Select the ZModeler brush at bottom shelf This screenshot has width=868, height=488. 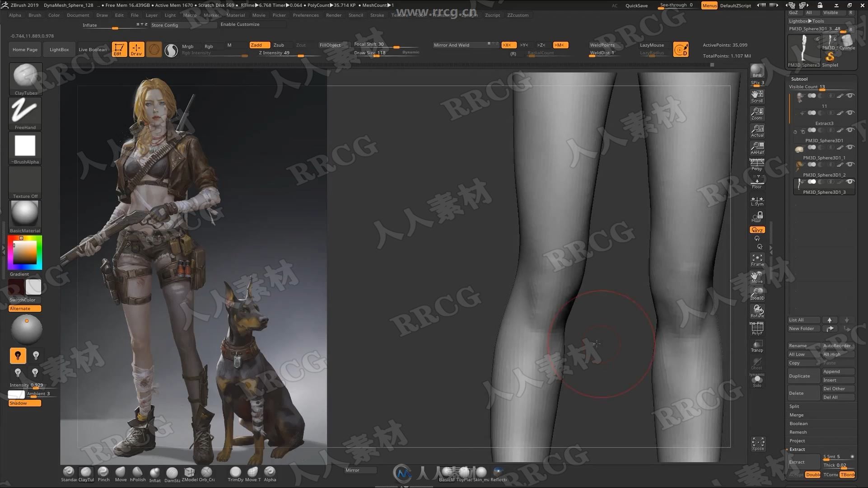[189, 474]
